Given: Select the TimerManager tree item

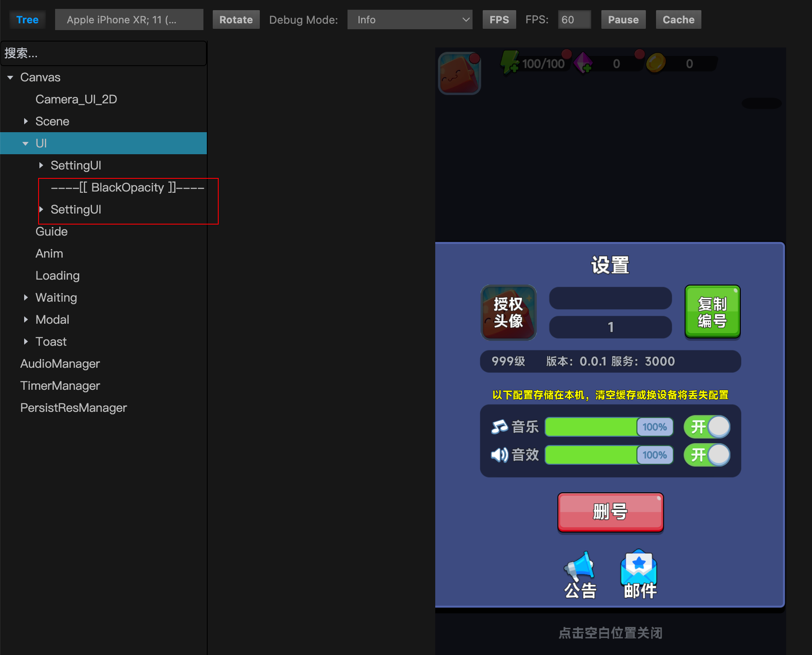Looking at the screenshot, I should tap(60, 386).
